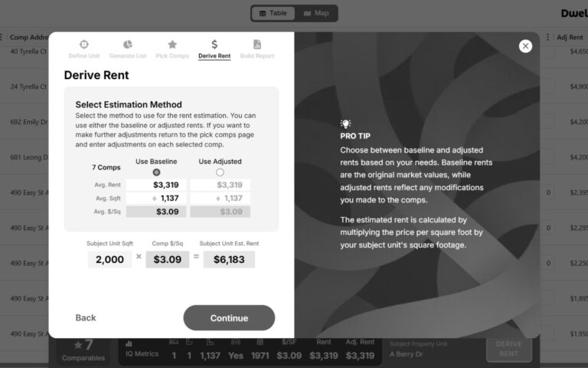
Task: Switch to the Table view
Action: pos(273,13)
